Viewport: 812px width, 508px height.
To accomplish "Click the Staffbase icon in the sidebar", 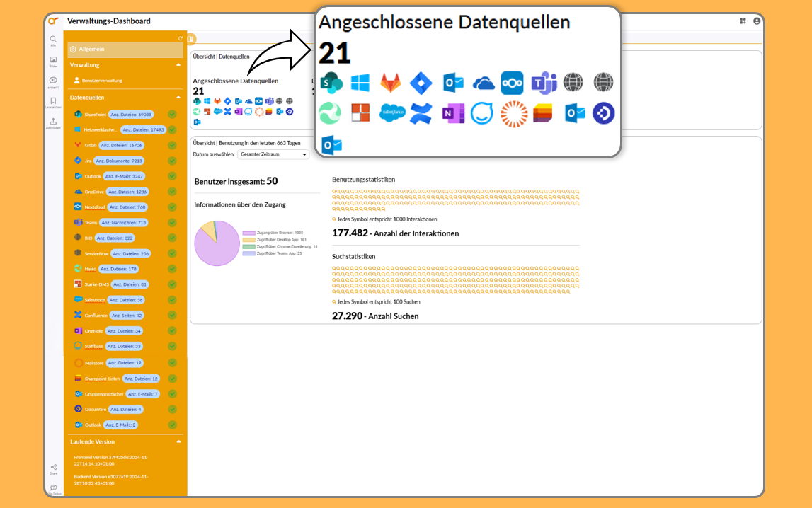I will [78, 345].
